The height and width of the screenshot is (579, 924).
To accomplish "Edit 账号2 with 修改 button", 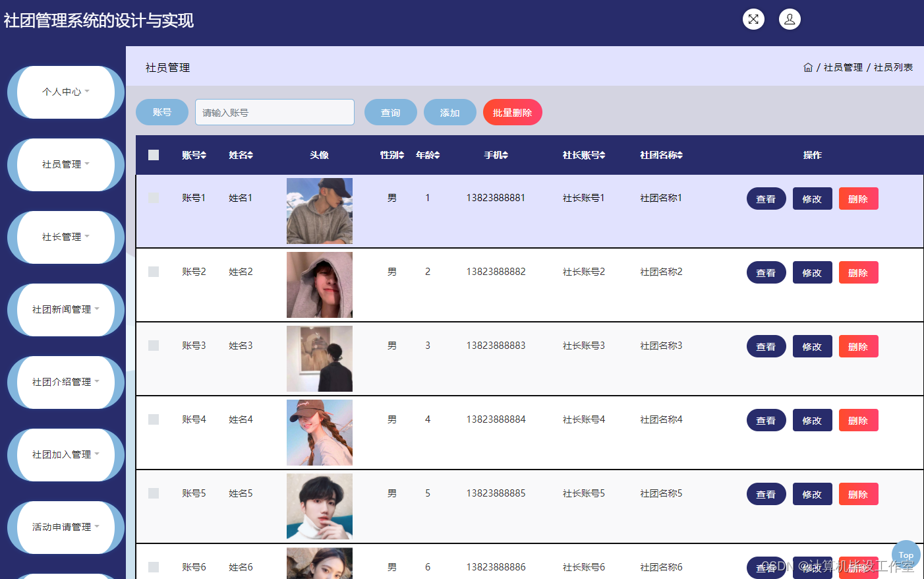I will (x=813, y=272).
